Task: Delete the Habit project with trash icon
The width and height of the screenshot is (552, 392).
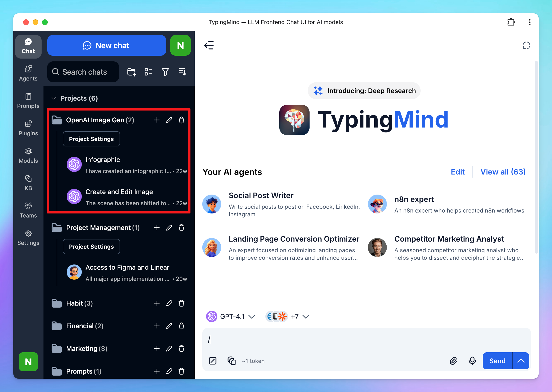Action: [x=181, y=303]
